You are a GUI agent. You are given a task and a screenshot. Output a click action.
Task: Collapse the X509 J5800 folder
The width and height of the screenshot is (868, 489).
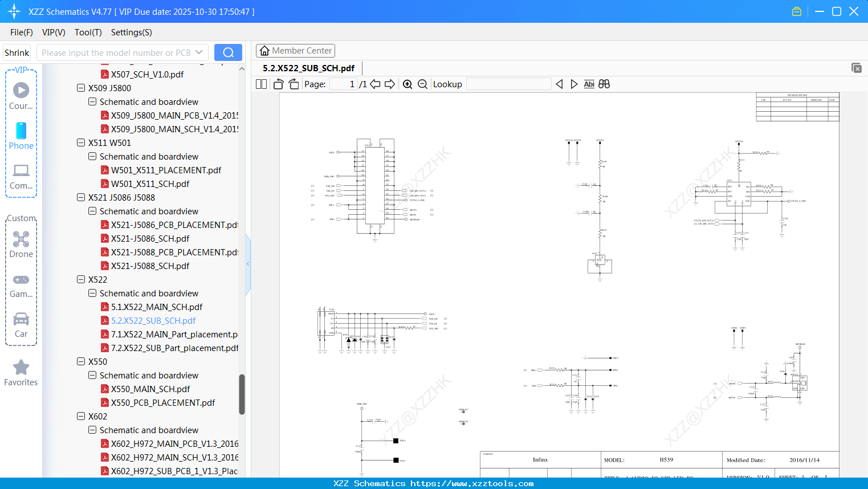(80, 88)
